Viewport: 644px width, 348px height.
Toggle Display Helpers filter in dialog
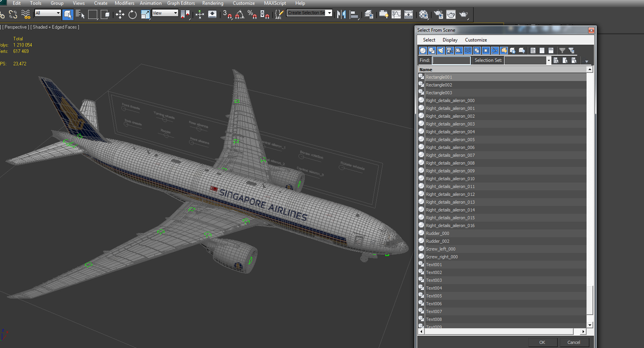(x=459, y=50)
